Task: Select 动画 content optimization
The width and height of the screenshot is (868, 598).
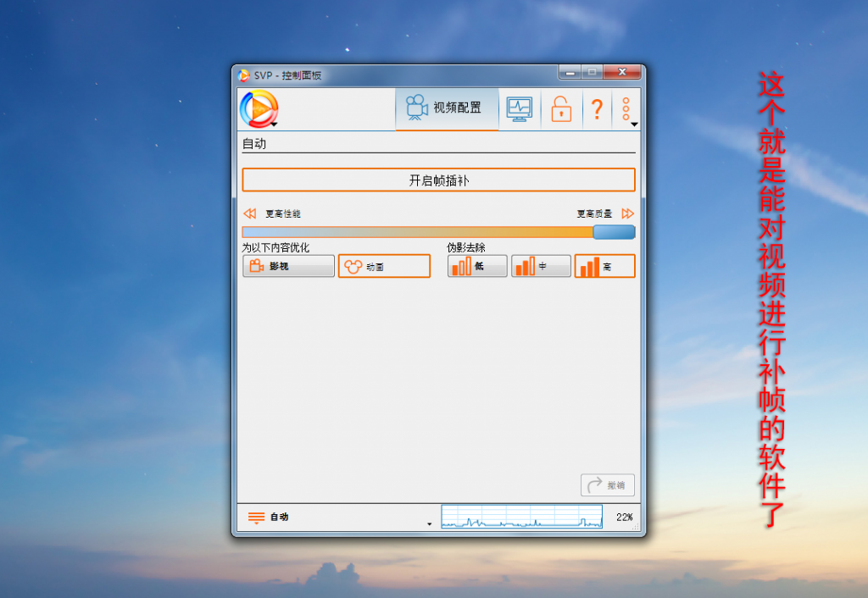Action: point(384,267)
